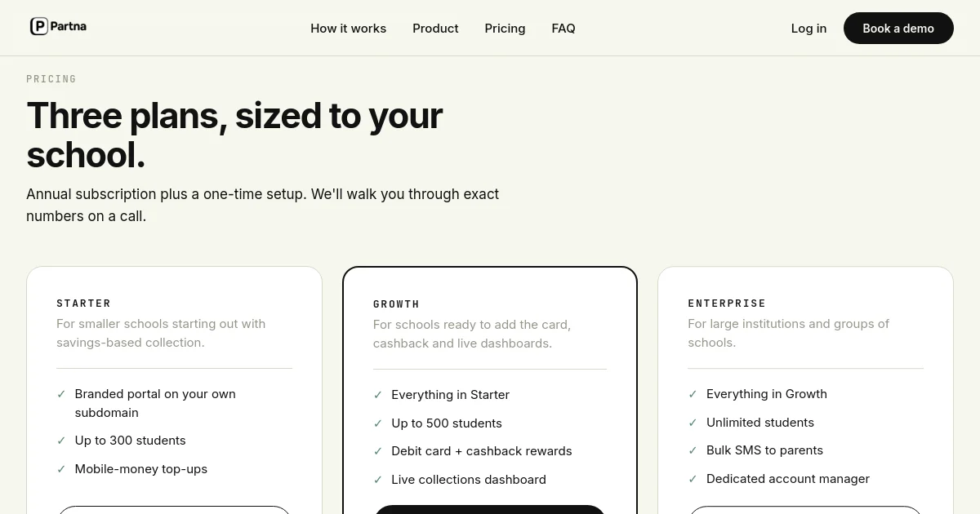This screenshot has width=980, height=514.
Task: Click the 'Everything in Starter' text
Action: pyautogui.click(x=450, y=395)
